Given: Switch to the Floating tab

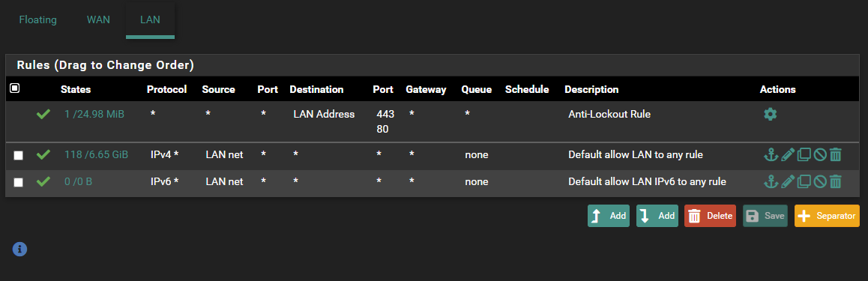Looking at the screenshot, I should (x=37, y=20).
